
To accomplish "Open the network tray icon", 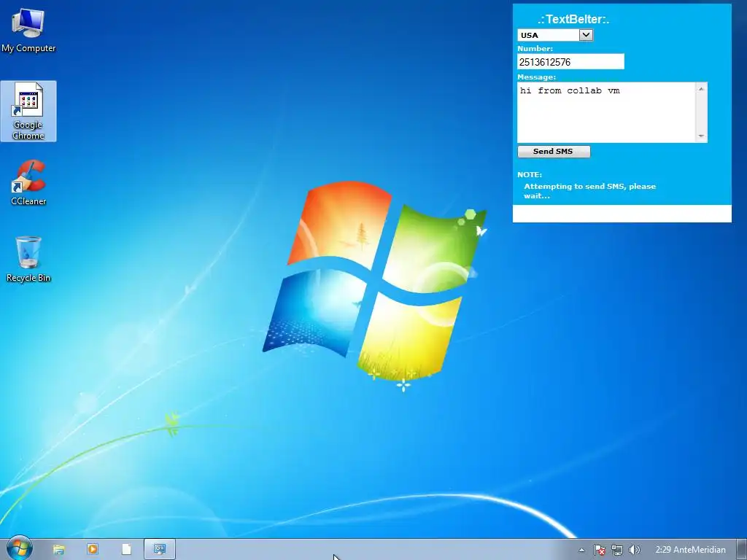I will pos(617,550).
